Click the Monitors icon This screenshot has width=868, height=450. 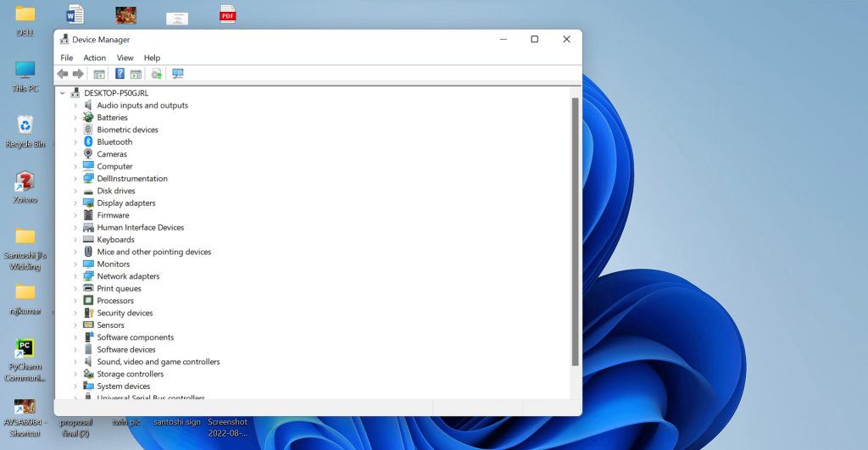[x=88, y=264]
